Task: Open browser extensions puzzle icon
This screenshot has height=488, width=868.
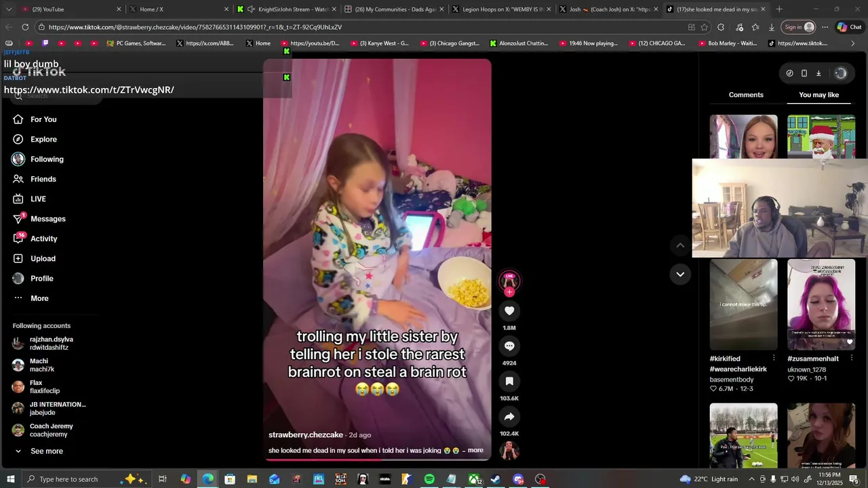Action: point(721,27)
